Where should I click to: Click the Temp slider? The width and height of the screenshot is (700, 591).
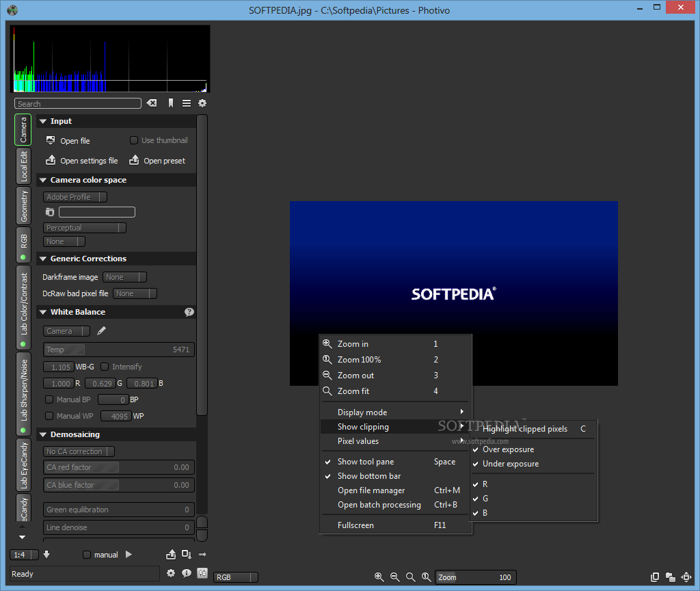[x=119, y=350]
